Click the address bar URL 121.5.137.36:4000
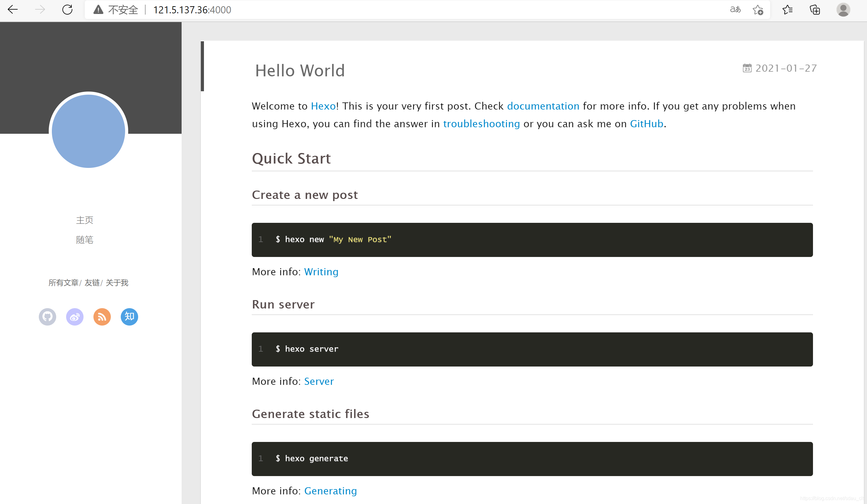Image resolution: width=867 pixels, height=504 pixels. (x=192, y=10)
